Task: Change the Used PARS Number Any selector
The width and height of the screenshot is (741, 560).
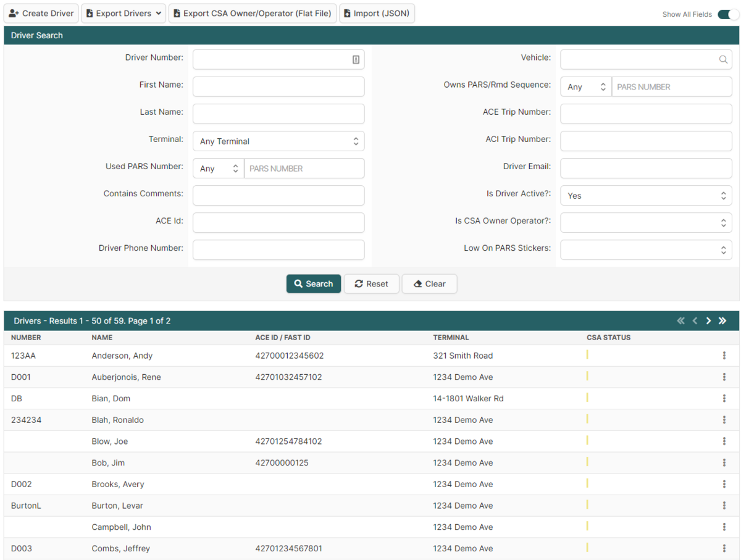Action: (x=218, y=168)
